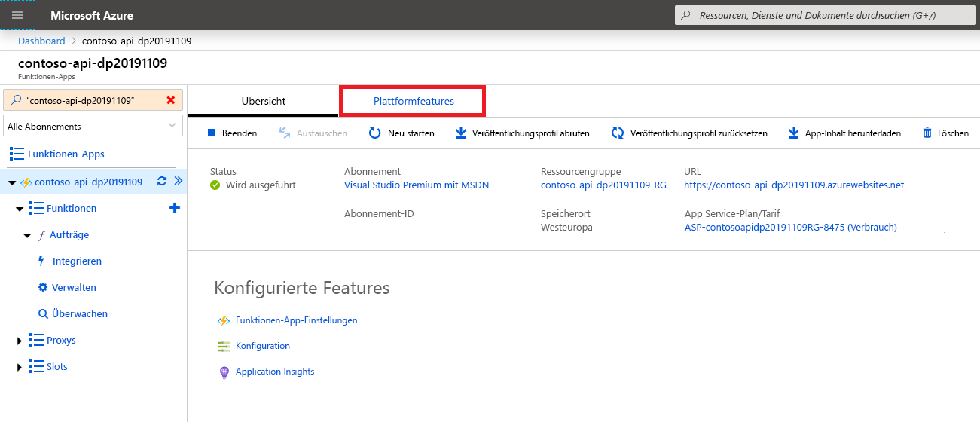This screenshot has height=422, width=980.
Task: Collapse the Funktionen node arrow
Action: (20, 209)
